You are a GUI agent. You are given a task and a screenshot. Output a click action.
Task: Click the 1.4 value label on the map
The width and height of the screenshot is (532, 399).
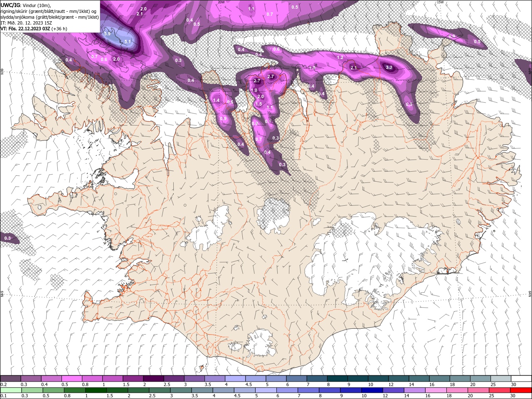tap(216, 101)
